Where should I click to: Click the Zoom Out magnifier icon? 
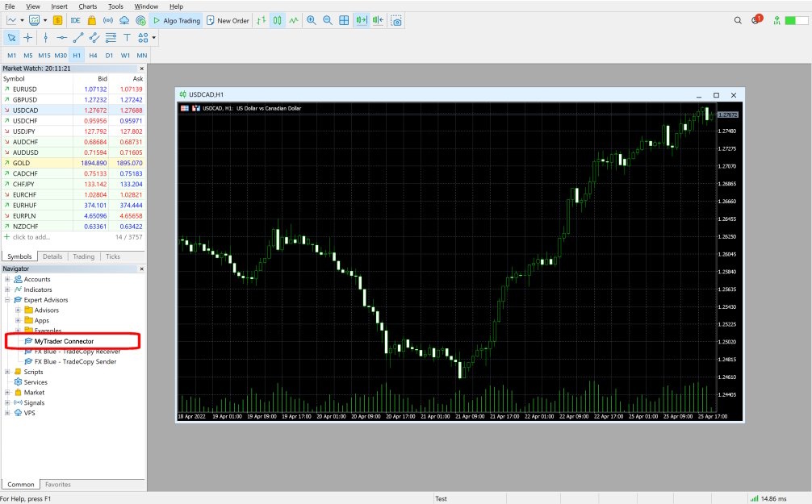[x=328, y=20]
